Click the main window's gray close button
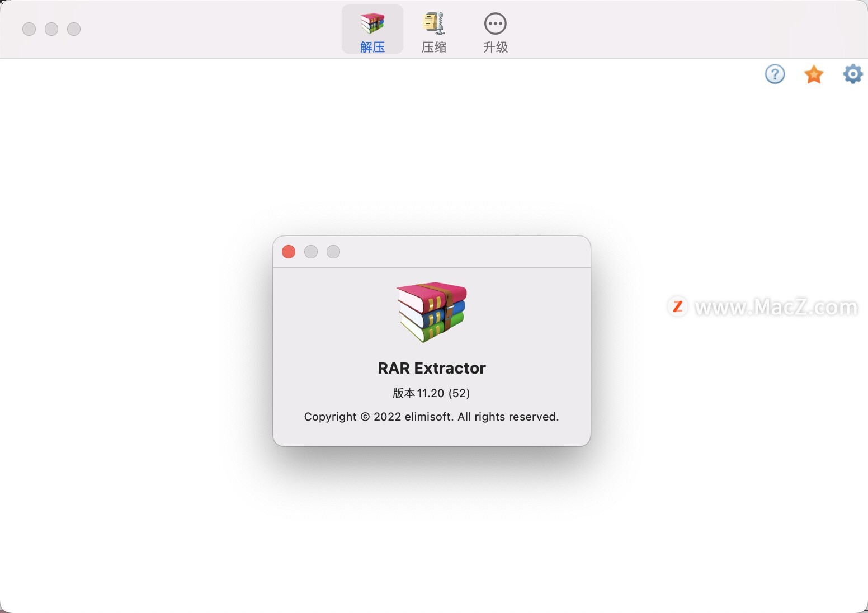This screenshot has width=868, height=613. pyautogui.click(x=29, y=29)
